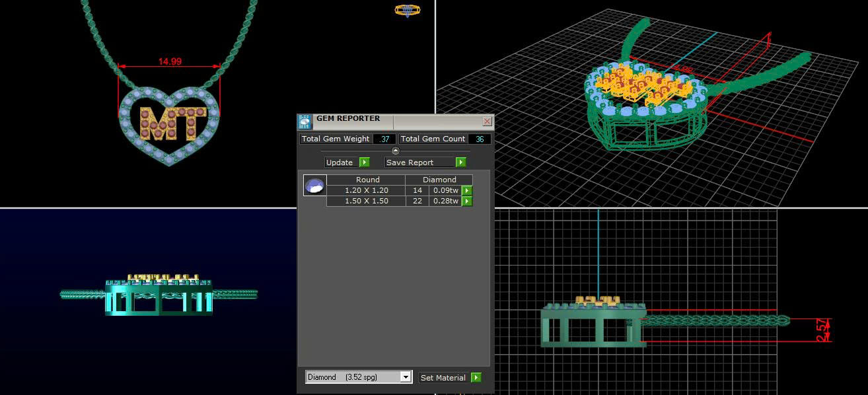Click the green arrow for 0.28tw row
Viewport: 868px width, 395px height.
(x=467, y=201)
